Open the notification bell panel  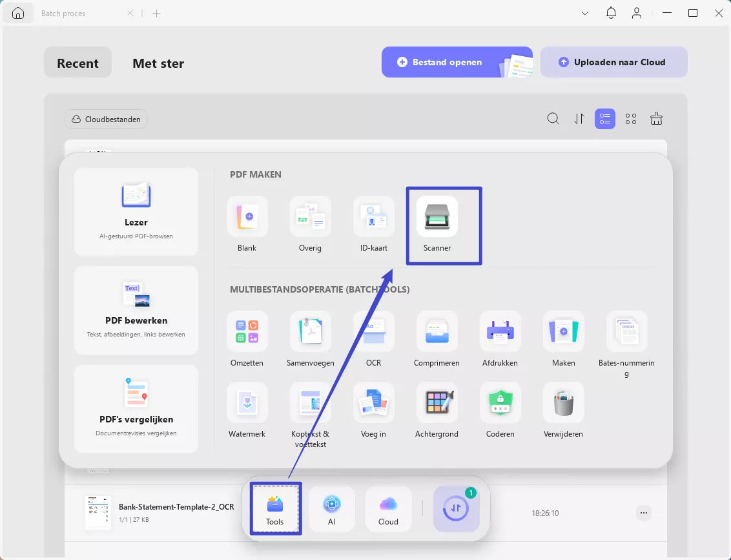tap(610, 13)
